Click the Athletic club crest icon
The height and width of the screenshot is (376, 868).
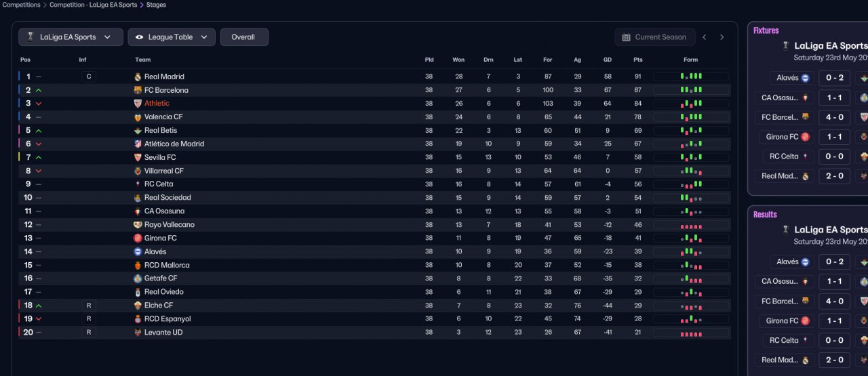click(138, 104)
